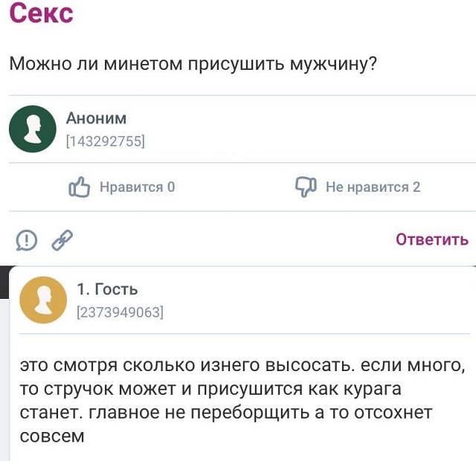476x461 pixels.
Task: Open Гость's yellow avatar
Action: pos(42,300)
